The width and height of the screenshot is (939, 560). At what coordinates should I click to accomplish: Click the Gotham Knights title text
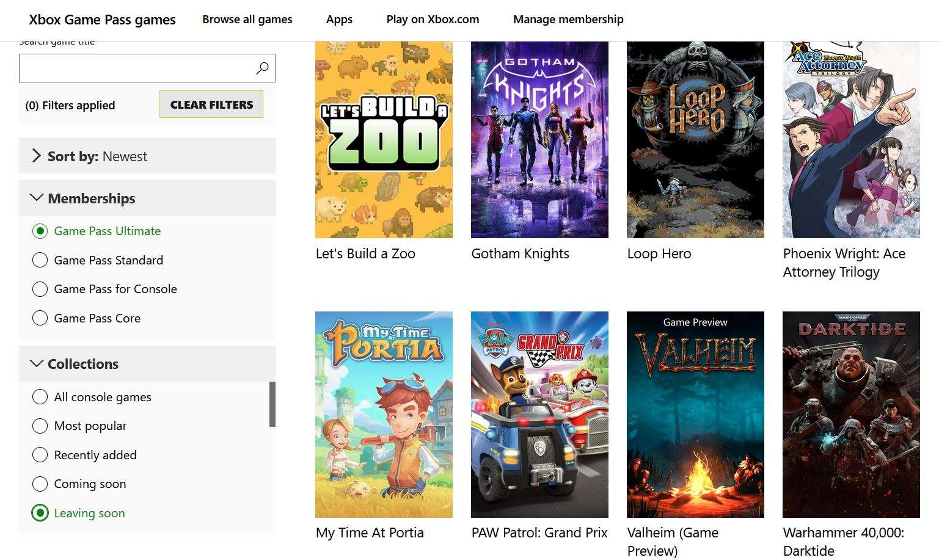pos(520,253)
